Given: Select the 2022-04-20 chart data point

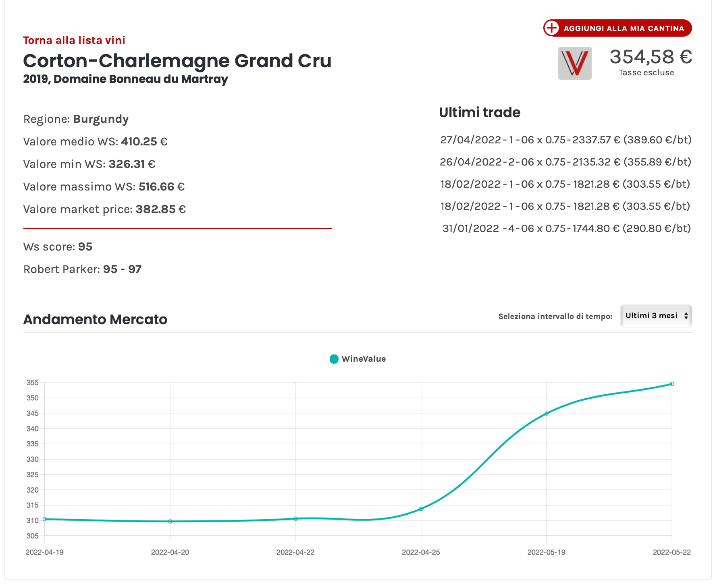Looking at the screenshot, I should (x=170, y=522).
